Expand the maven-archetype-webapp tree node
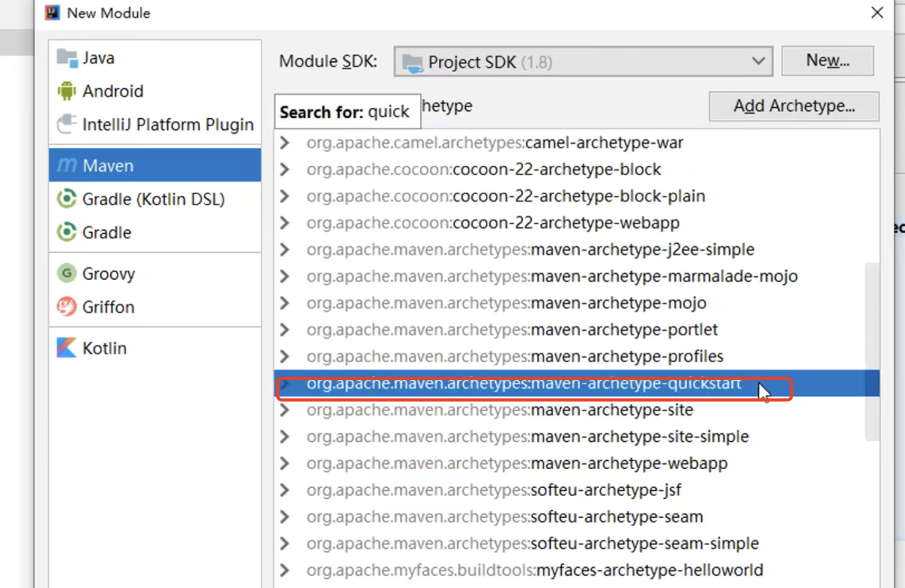The image size is (905, 588). [x=285, y=463]
